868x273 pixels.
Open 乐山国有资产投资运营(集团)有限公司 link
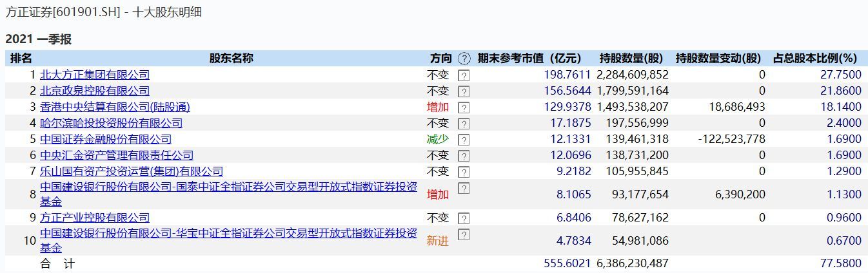pos(132,171)
